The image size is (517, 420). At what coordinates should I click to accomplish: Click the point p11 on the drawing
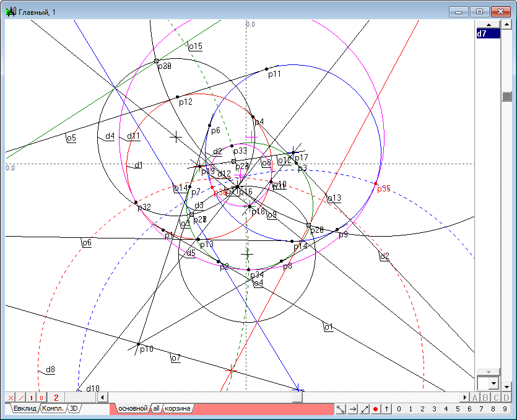267,69
